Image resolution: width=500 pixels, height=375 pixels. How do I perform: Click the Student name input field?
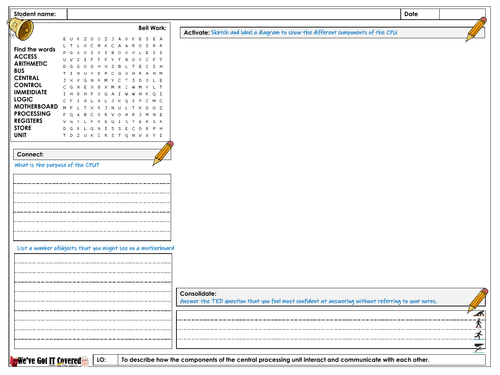point(234,14)
